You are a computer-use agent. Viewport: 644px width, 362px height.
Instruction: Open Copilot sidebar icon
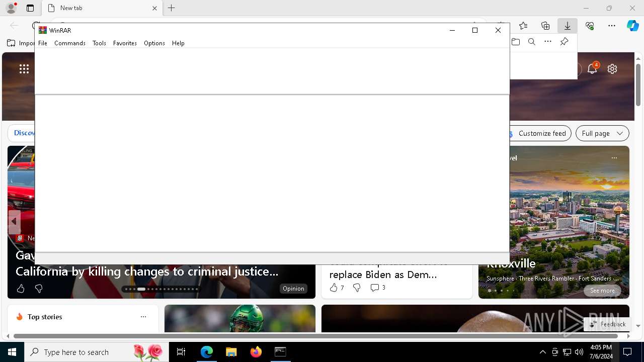[x=633, y=26]
